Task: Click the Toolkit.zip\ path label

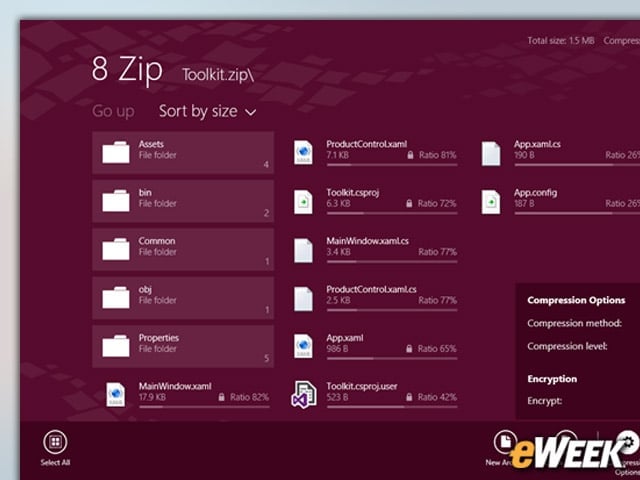Action: click(x=218, y=75)
